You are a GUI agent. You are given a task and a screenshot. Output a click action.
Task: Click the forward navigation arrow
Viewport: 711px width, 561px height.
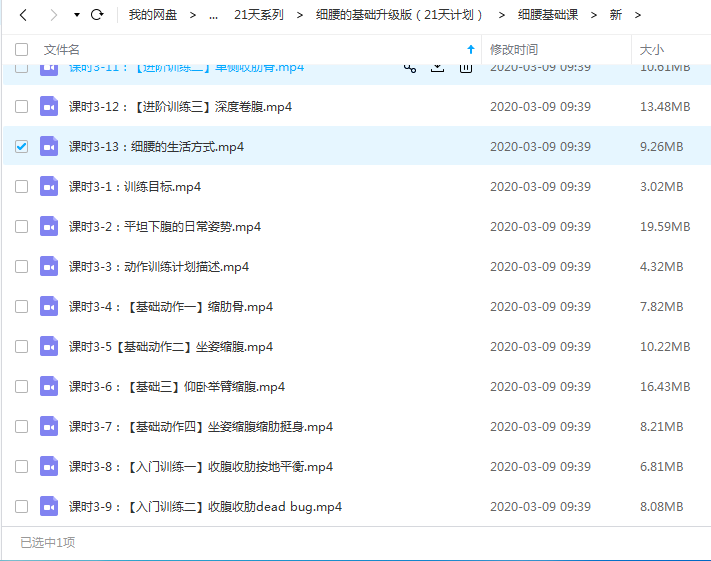point(53,15)
